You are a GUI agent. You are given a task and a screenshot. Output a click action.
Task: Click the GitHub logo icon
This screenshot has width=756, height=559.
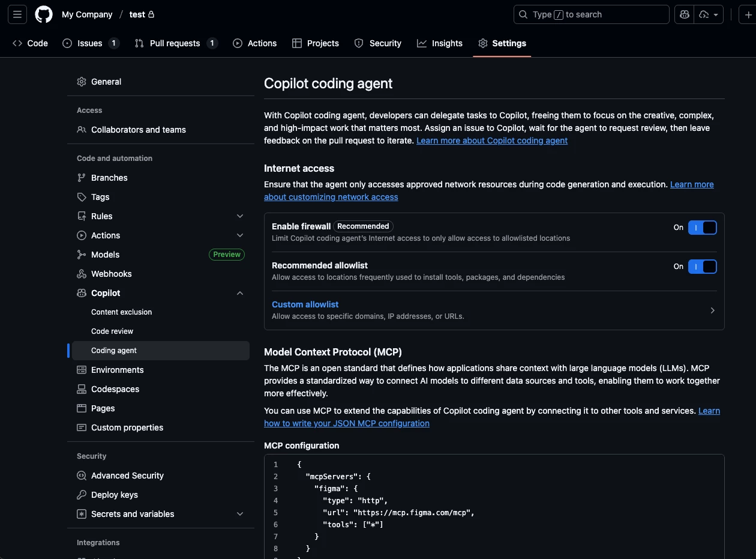(44, 14)
